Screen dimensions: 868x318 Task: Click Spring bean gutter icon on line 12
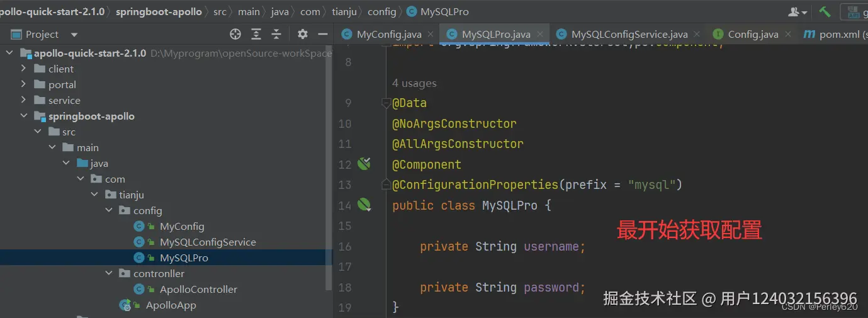(x=364, y=164)
